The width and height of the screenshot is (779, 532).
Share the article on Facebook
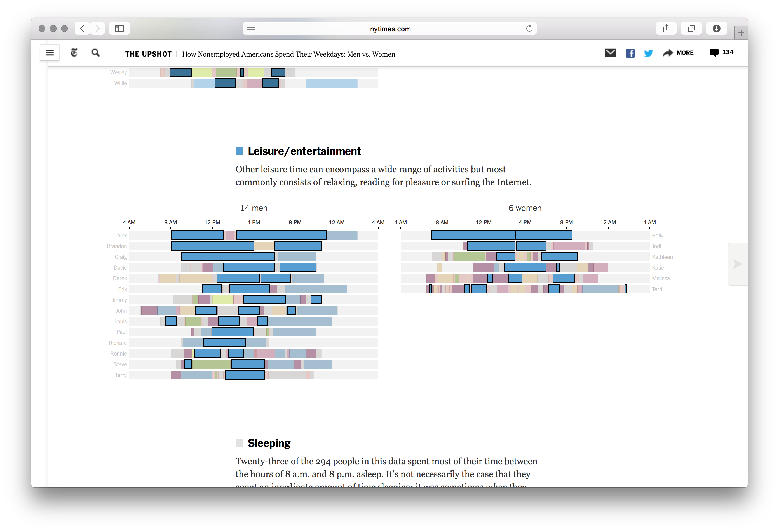[x=630, y=53]
